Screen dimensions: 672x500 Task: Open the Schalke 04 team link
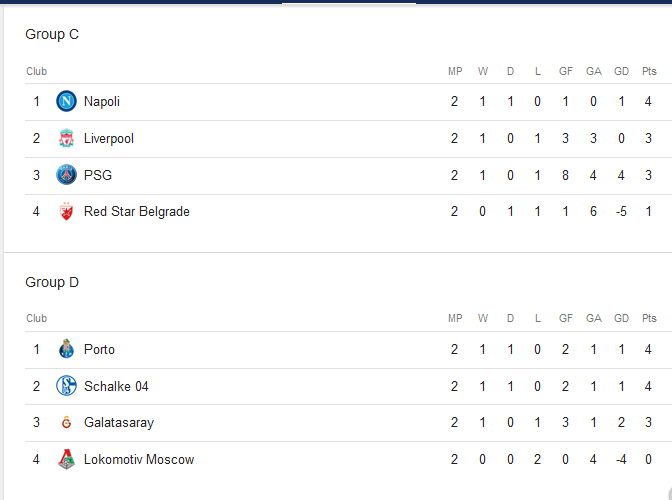tap(116, 386)
